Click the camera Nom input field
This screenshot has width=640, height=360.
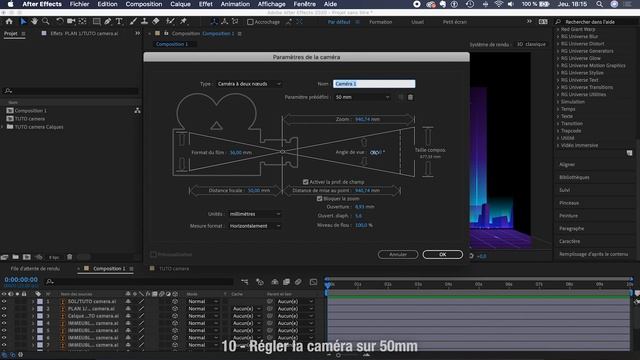click(374, 84)
